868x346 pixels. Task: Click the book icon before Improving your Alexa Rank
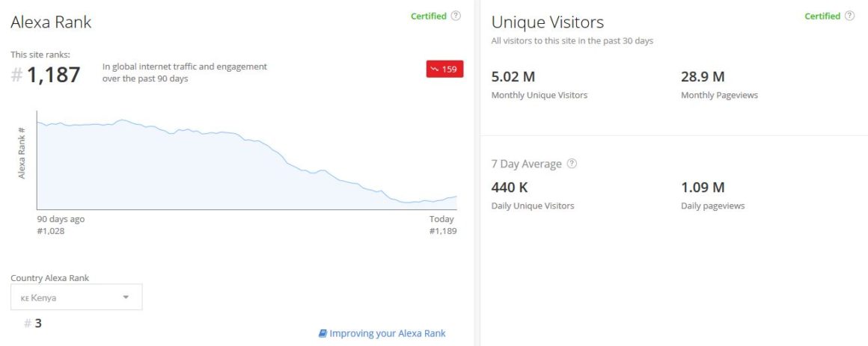(323, 333)
